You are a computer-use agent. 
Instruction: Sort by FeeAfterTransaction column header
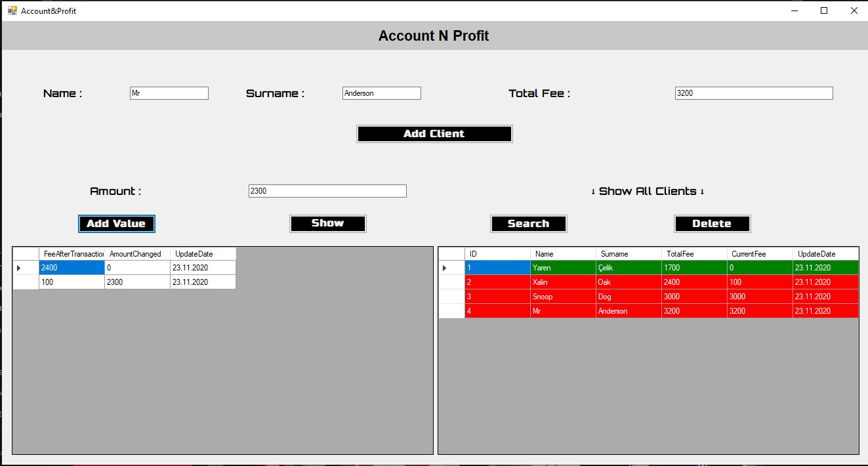pyautogui.click(x=72, y=254)
